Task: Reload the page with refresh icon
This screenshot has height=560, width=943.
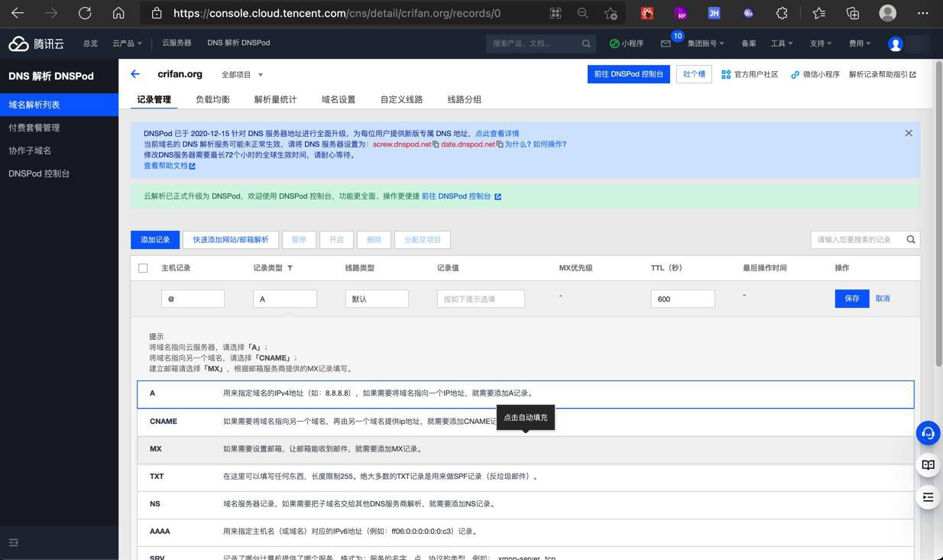Action: pos(85,13)
